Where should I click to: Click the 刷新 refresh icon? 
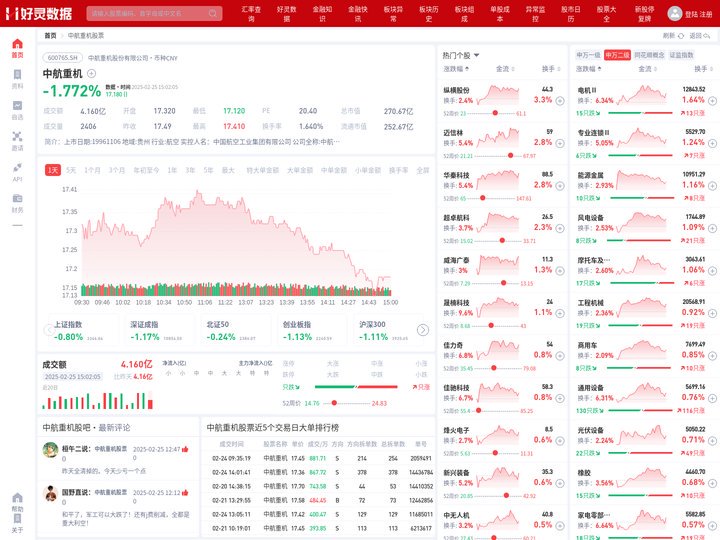[x=681, y=36]
